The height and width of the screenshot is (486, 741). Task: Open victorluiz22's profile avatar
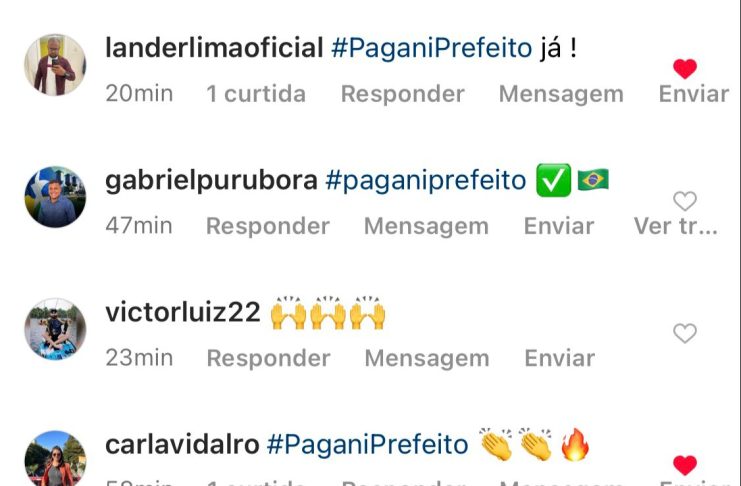pyautogui.click(x=55, y=329)
